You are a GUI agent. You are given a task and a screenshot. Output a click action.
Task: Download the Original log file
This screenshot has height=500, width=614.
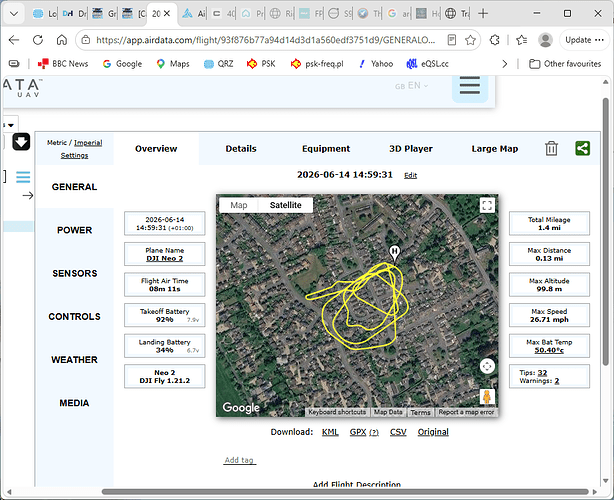pyautogui.click(x=433, y=432)
